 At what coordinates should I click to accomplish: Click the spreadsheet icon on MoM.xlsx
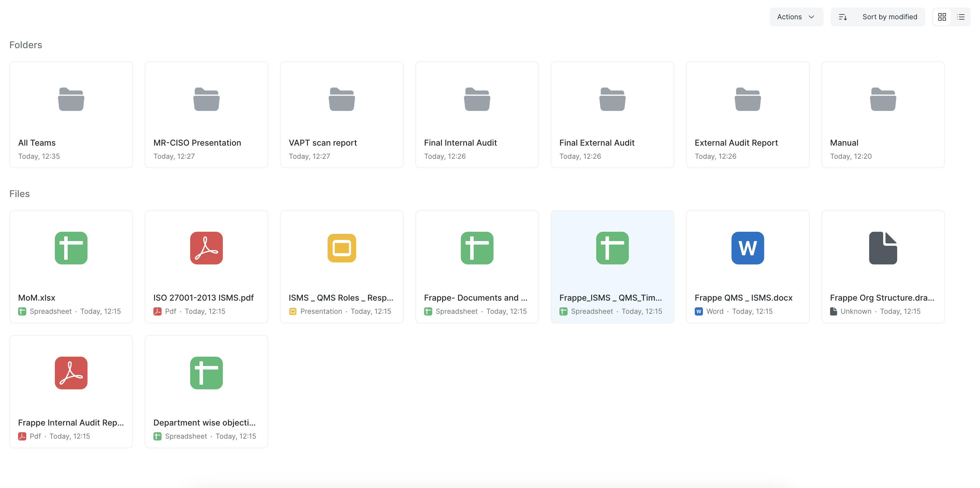(x=71, y=248)
